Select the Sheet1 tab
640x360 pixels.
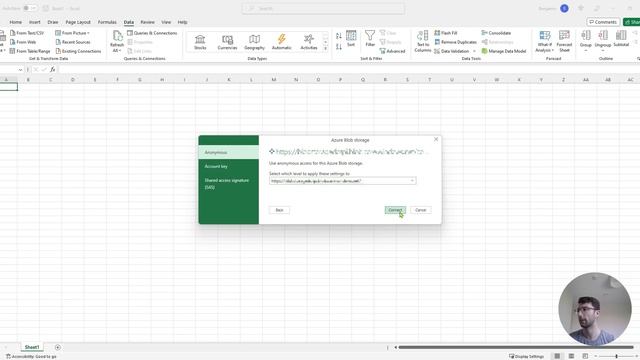32,347
